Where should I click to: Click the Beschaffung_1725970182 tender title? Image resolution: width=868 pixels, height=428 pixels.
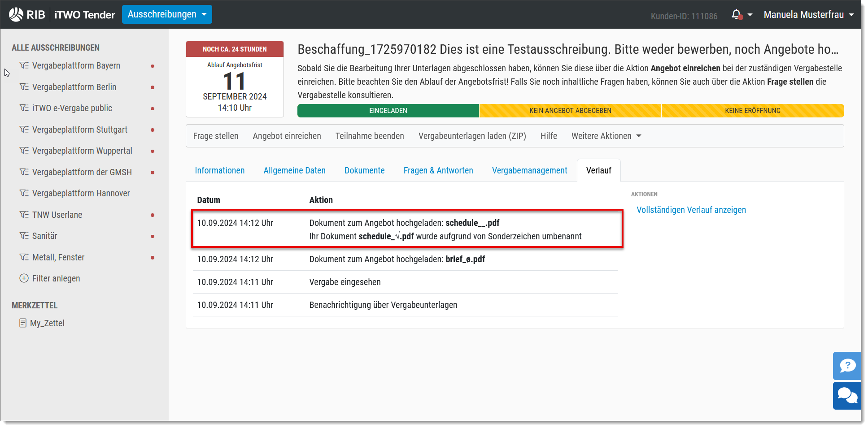[568, 49]
